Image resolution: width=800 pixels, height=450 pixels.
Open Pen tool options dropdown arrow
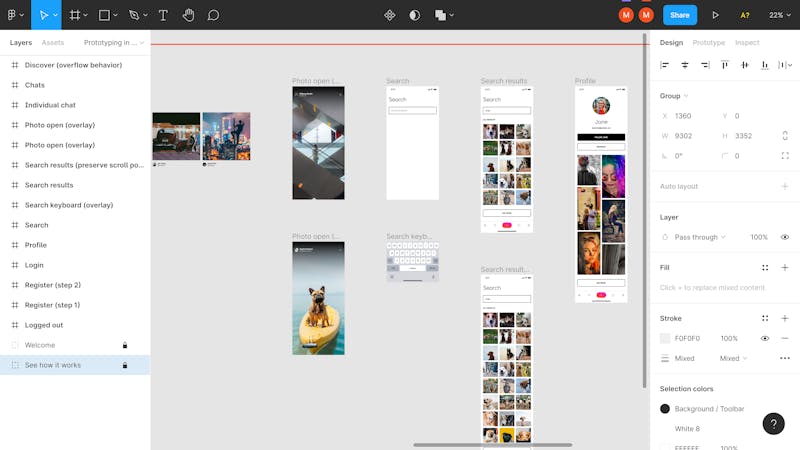[145, 15]
